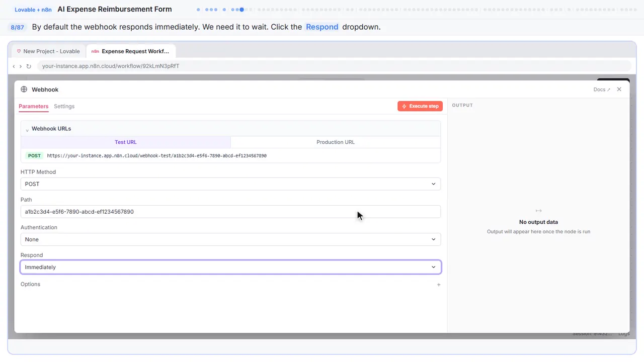Click the browser back arrow

[x=14, y=66]
